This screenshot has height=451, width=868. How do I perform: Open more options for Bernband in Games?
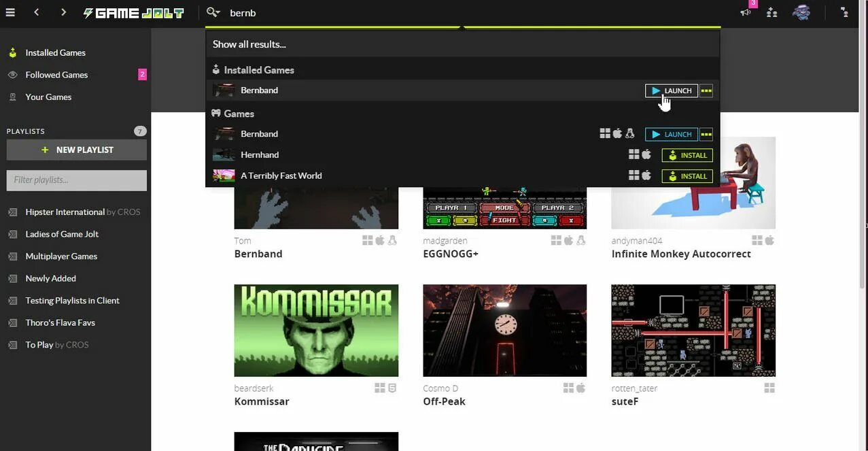[706, 134]
